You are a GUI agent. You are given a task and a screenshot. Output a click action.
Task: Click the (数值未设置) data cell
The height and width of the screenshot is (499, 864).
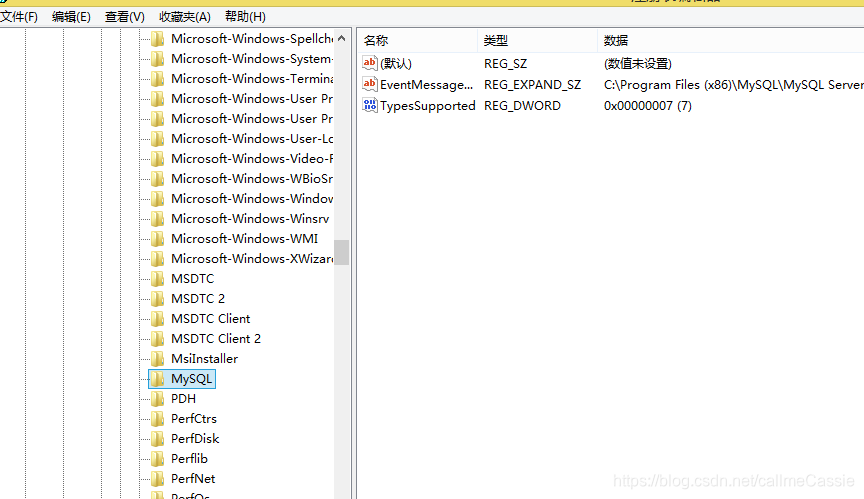click(638, 64)
